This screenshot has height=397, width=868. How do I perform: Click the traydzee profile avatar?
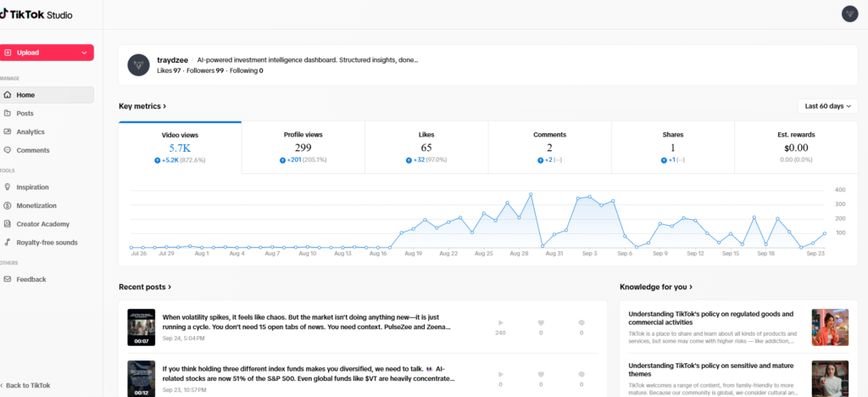[138, 64]
